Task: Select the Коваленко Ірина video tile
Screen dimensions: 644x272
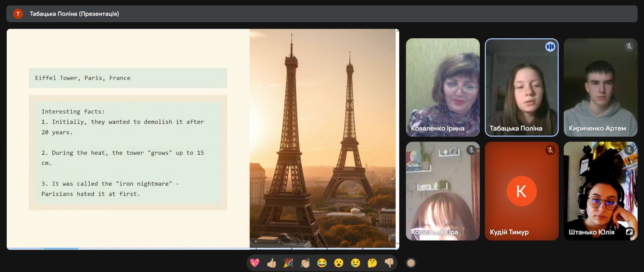Action: pyautogui.click(x=443, y=87)
